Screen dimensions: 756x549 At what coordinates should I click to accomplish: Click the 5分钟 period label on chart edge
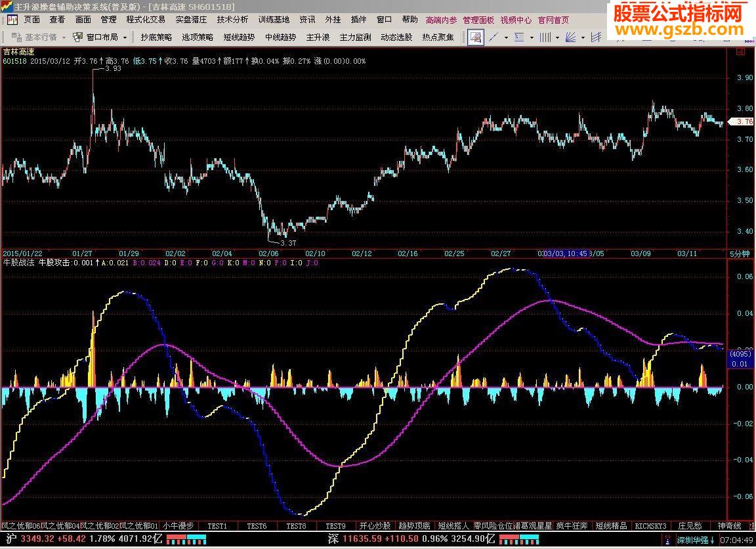740,253
